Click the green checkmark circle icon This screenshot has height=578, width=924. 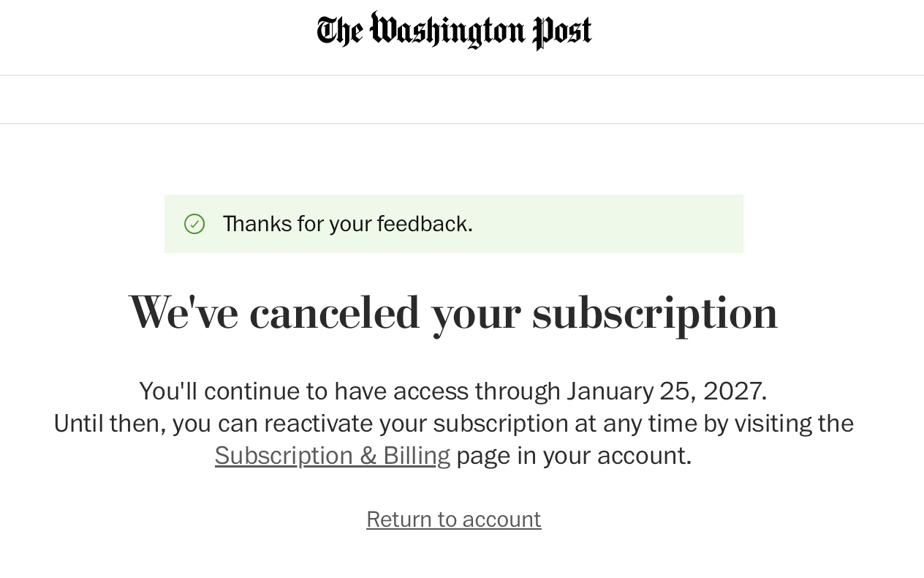click(x=194, y=224)
